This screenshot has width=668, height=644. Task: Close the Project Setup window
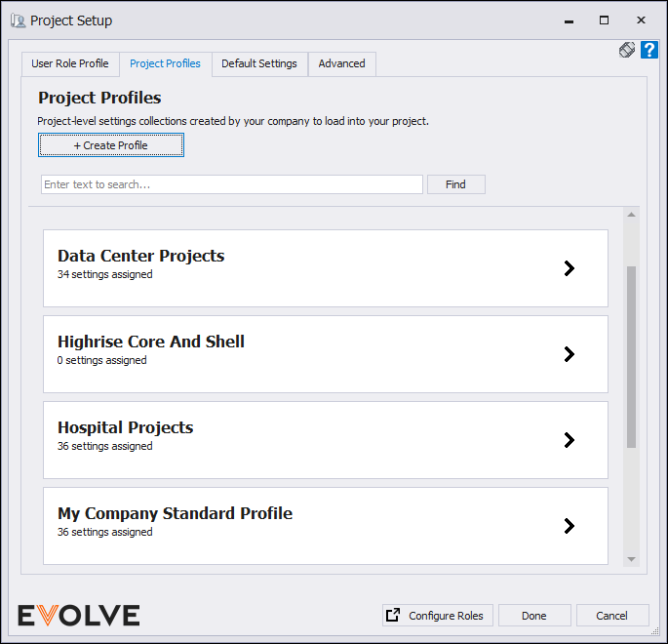(x=641, y=20)
